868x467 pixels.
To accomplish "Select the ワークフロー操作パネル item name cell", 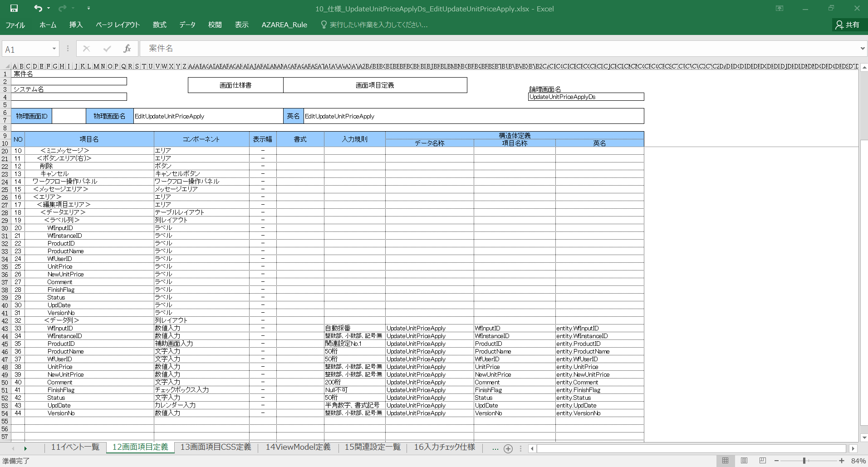I will point(89,181).
